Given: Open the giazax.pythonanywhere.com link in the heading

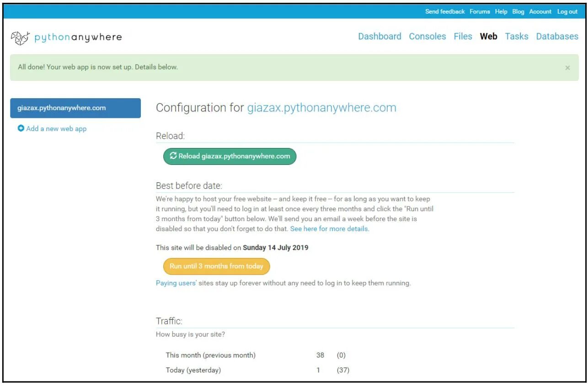Looking at the screenshot, I should pyautogui.click(x=322, y=108).
